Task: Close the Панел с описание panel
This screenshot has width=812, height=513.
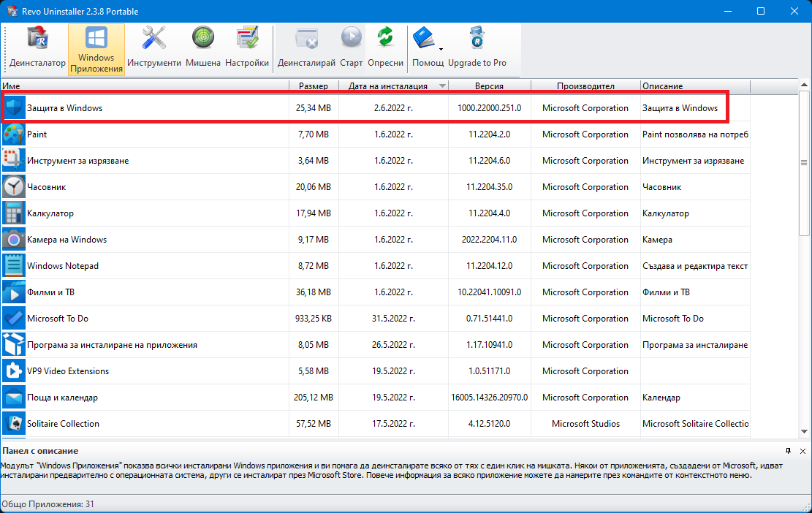Action: point(802,451)
